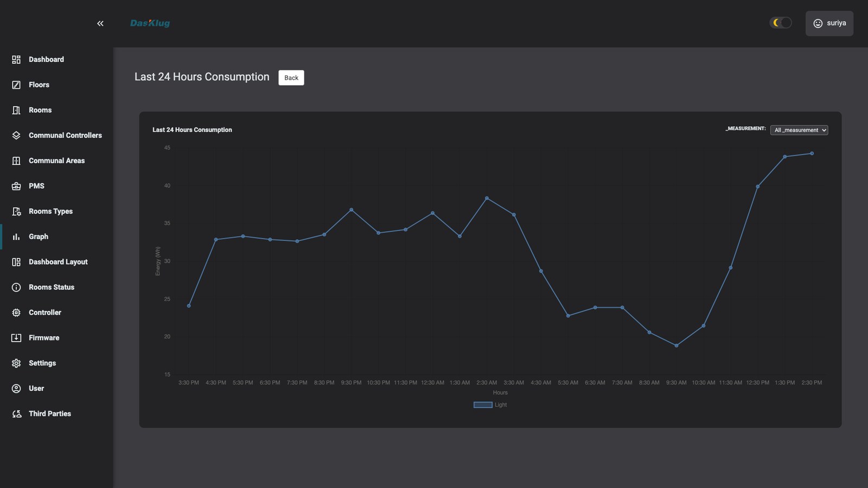Viewport: 868px width, 488px height.
Task: Click the Third Parties icon
Action: (x=16, y=414)
